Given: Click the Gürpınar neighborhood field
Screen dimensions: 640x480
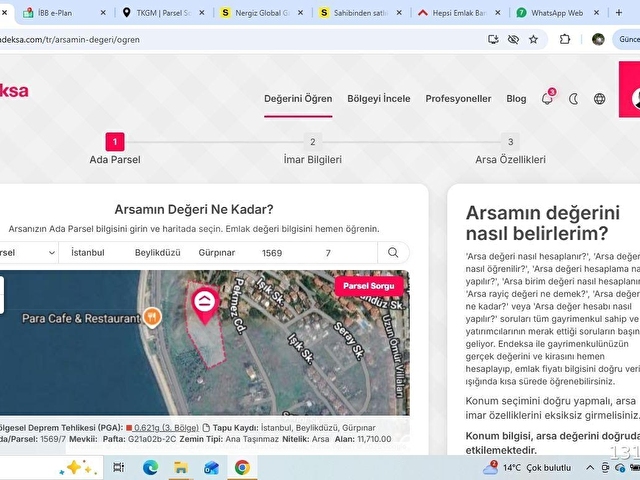Looking at the screenshot, I should 217,253.
